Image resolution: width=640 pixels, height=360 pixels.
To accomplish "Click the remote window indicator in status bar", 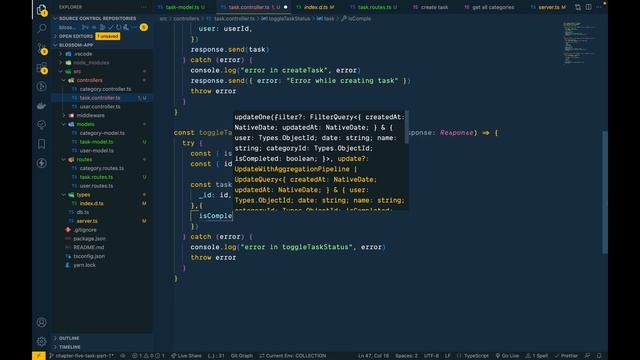I will (39, 356).
